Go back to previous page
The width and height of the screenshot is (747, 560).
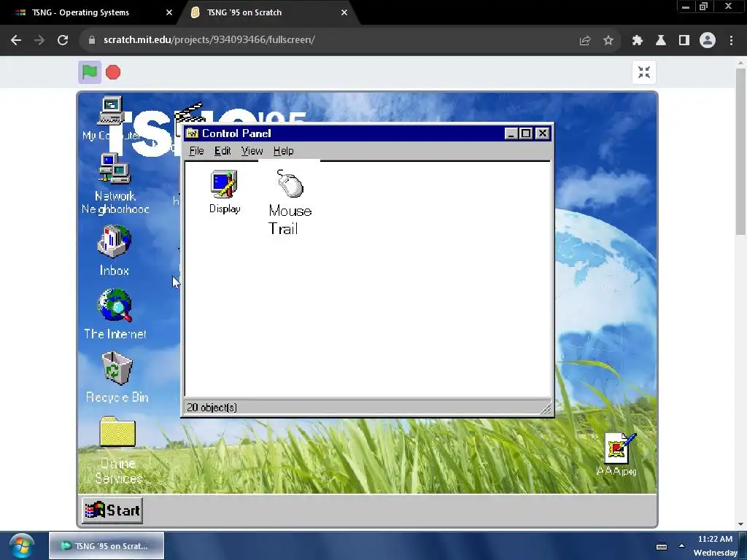(x=16, y=40)
